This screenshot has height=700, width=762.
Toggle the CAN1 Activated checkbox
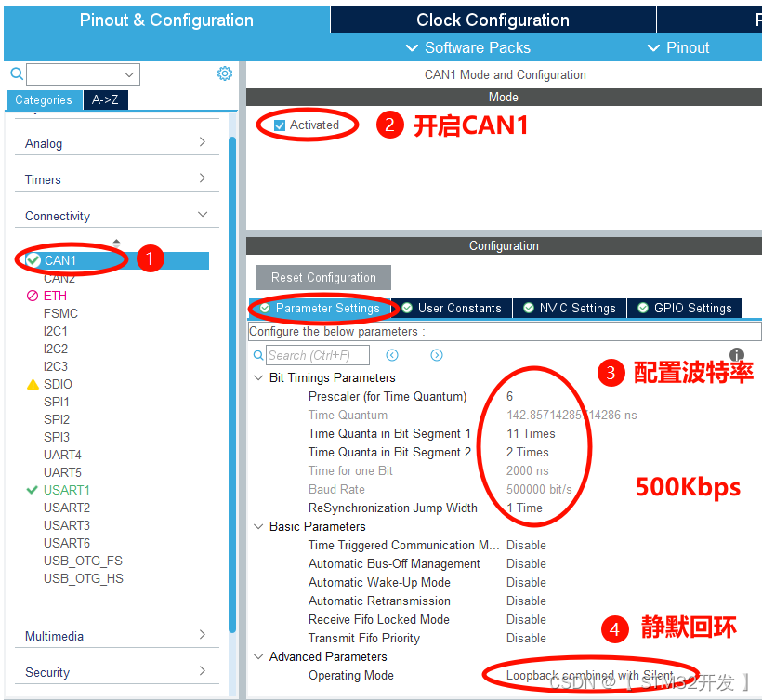coord(280,125)
